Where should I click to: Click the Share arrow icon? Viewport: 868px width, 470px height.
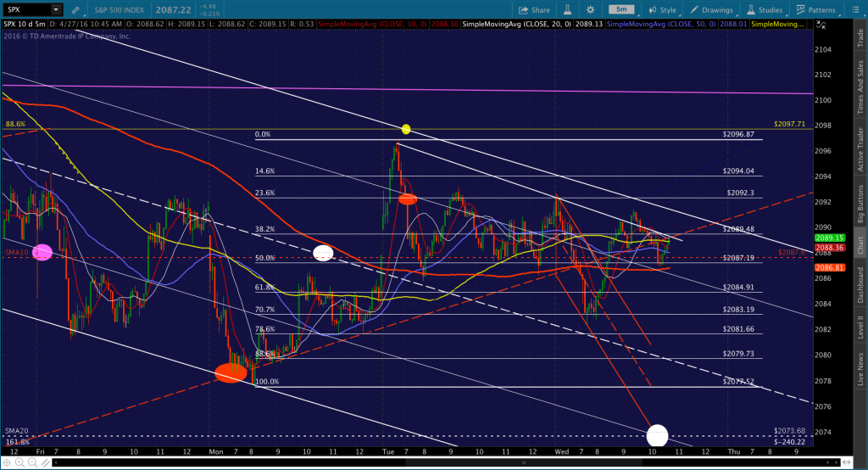[523, 10]
